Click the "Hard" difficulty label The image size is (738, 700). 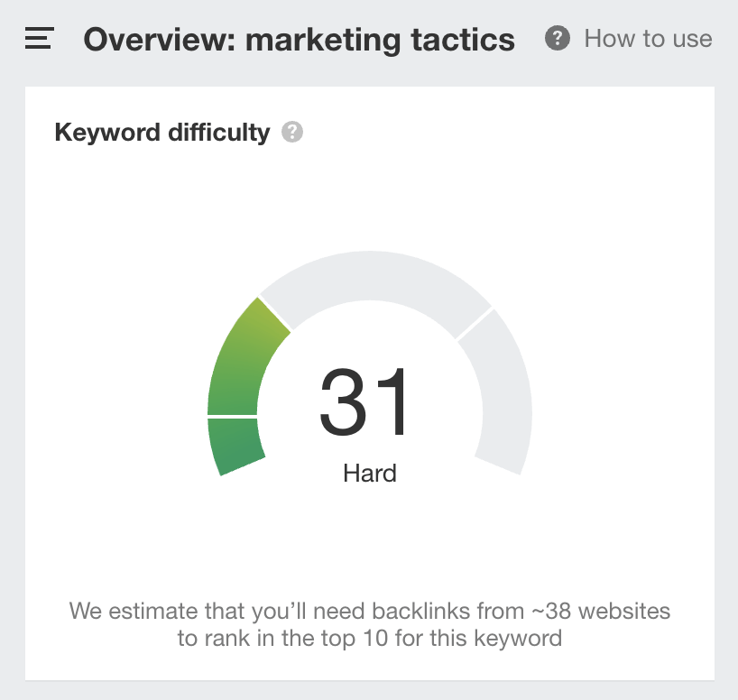(x=370, y=473)
